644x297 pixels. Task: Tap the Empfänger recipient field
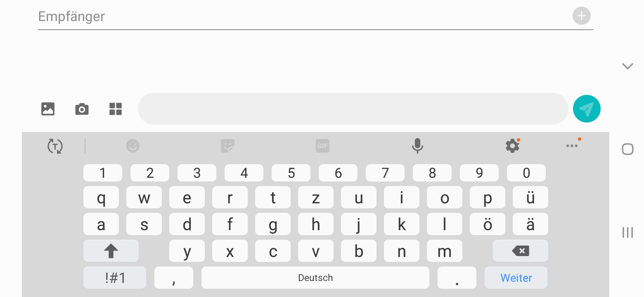[289, 16]
